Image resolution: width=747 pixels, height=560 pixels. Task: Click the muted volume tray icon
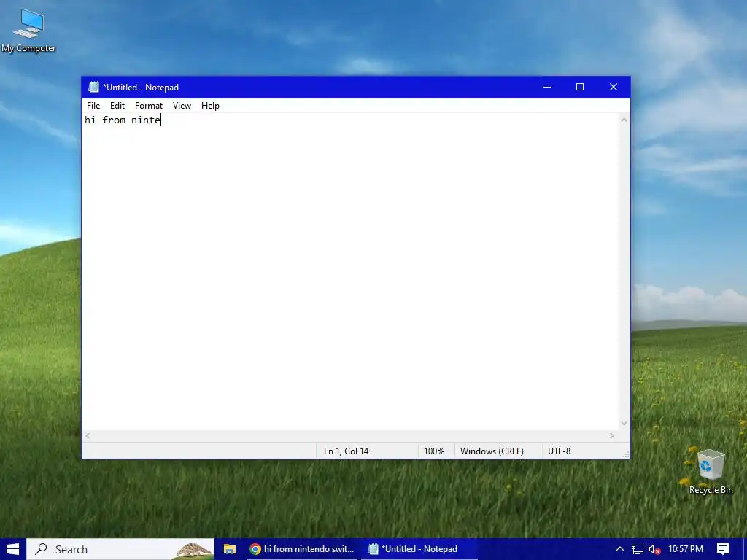pyautogui.click(x=654, y=550)
